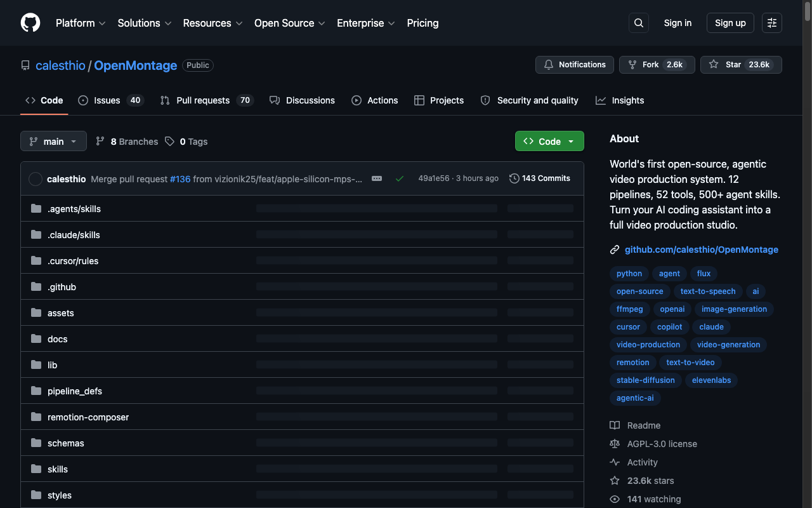
Task: Click the GitHub octocat logo
Action: coord(30,23)
